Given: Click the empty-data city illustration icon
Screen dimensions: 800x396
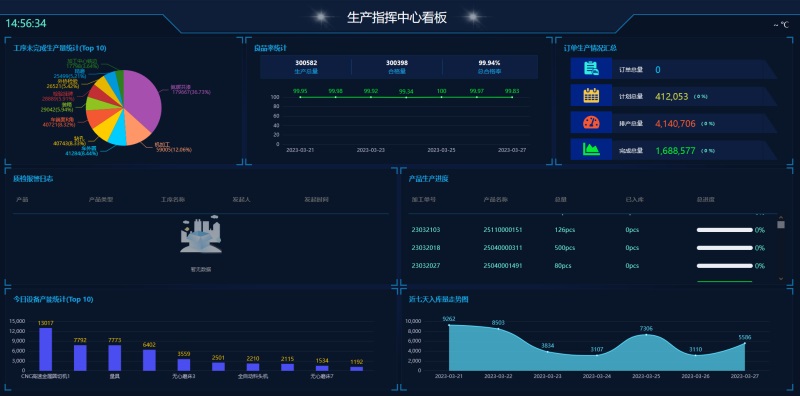Looking at the screenshot, I should (x=201, y=236).
